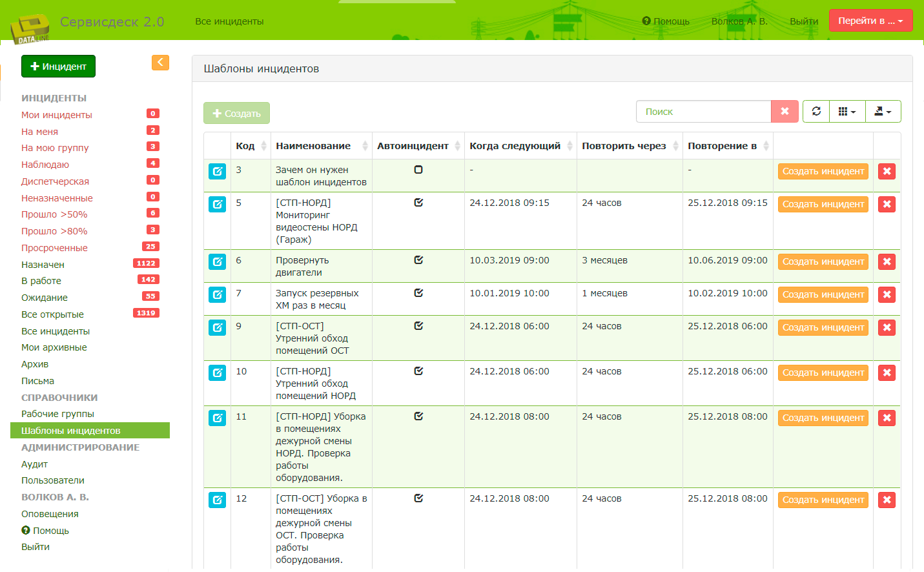Image resolution: width=924 pixels, height=572 pixels.
Task: Delete template 7 with red X
Action: click(x=887, y=294)
